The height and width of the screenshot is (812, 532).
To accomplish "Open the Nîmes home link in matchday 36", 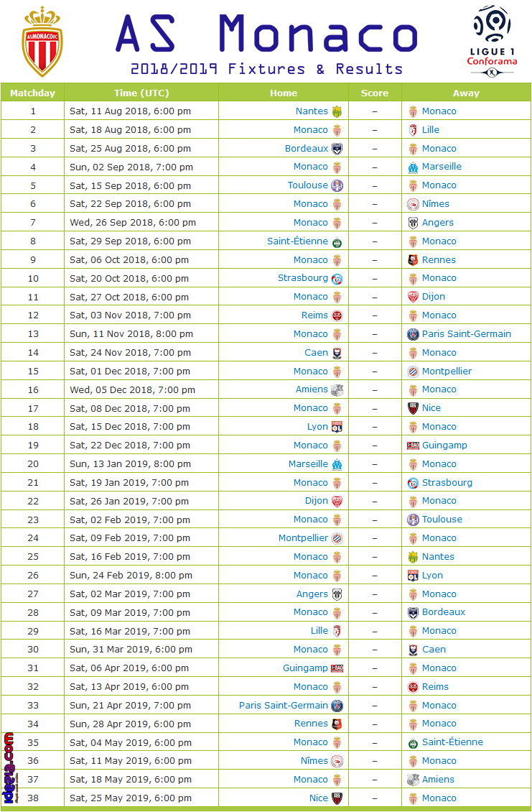I will point(314,760).
